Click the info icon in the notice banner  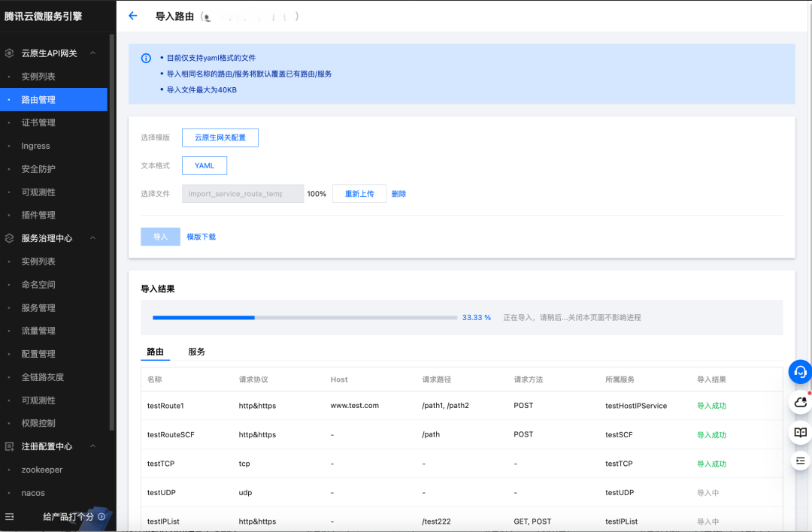coord(146,58)
